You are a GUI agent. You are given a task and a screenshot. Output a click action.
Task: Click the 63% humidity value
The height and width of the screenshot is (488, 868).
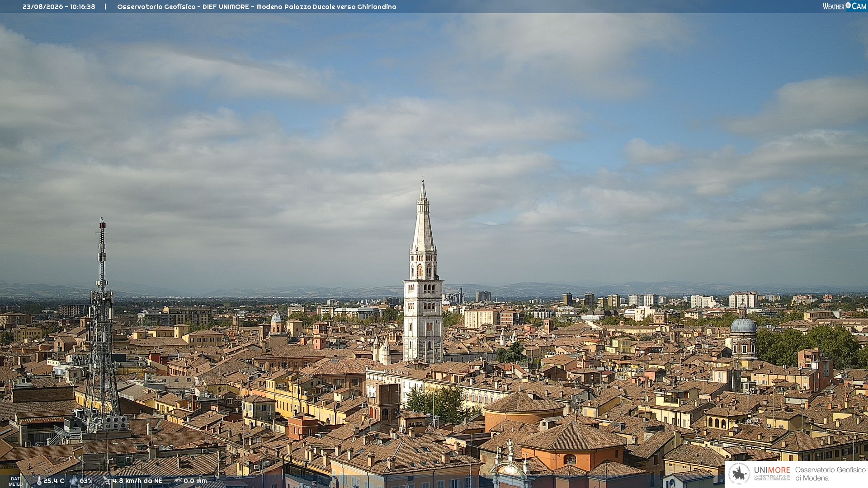(x=86, y=481)
